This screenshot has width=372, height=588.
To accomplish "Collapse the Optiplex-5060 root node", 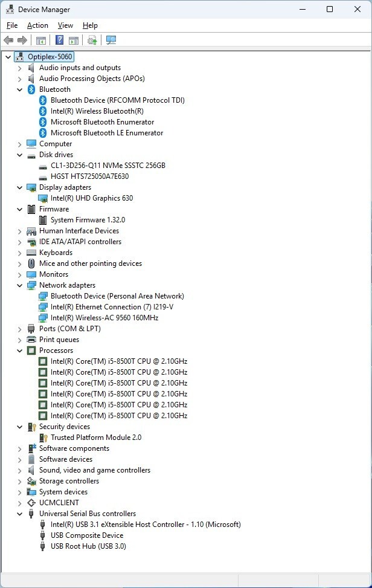I will [x=8, y=57].
